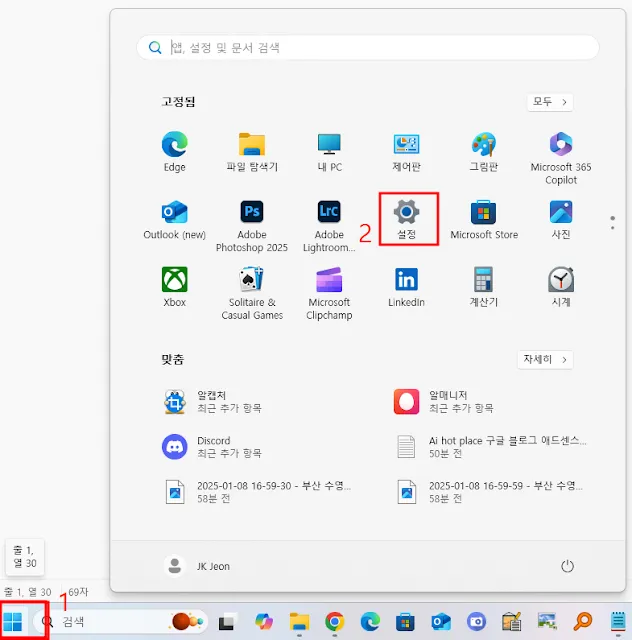Open Copilot from taskbar
Image resolution: width=632 pixels, height=640 pixels.
(x=264, y=622)
